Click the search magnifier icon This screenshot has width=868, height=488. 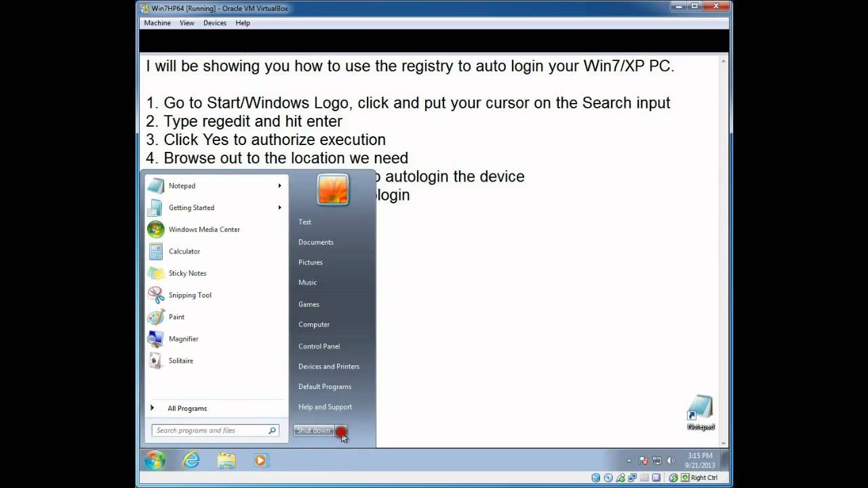point(272,430)
